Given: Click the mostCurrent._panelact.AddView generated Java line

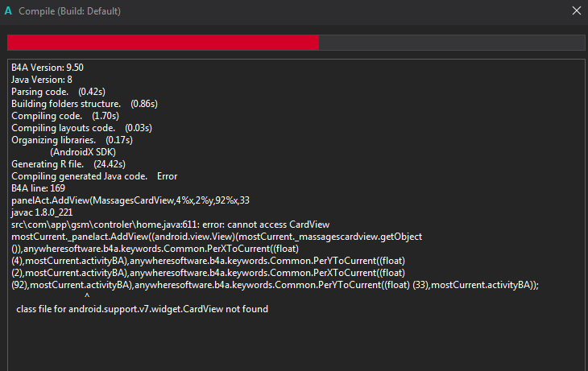Looking at the screenshot, I should (x=217, y=236).
